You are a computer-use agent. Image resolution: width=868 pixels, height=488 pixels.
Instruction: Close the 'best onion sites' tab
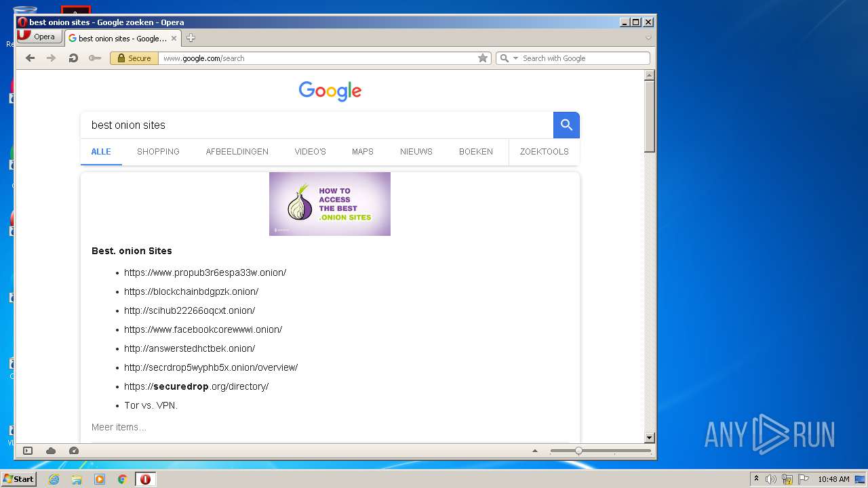pos(174,39)
